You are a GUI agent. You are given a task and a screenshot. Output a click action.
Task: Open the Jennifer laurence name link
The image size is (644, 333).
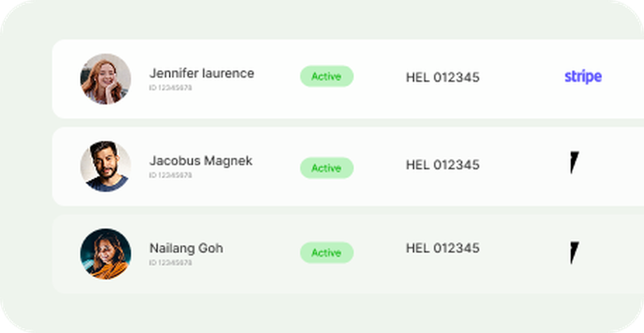click(x=201, y=73)
